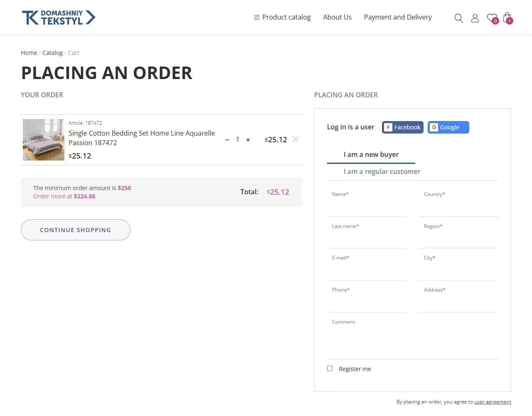Select the I am a new buyer tab
The width and height of the screenshot is (532, 416).
[371, 154]
